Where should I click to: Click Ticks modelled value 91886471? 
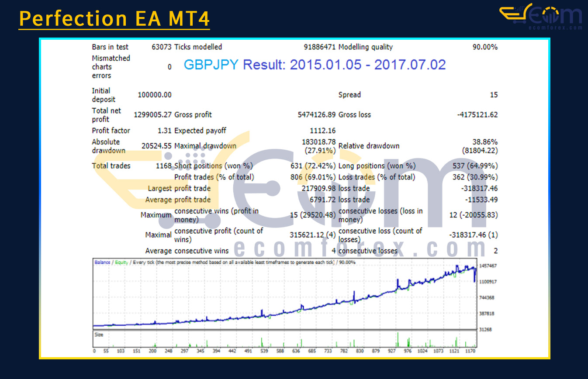[x=320, y=47]
